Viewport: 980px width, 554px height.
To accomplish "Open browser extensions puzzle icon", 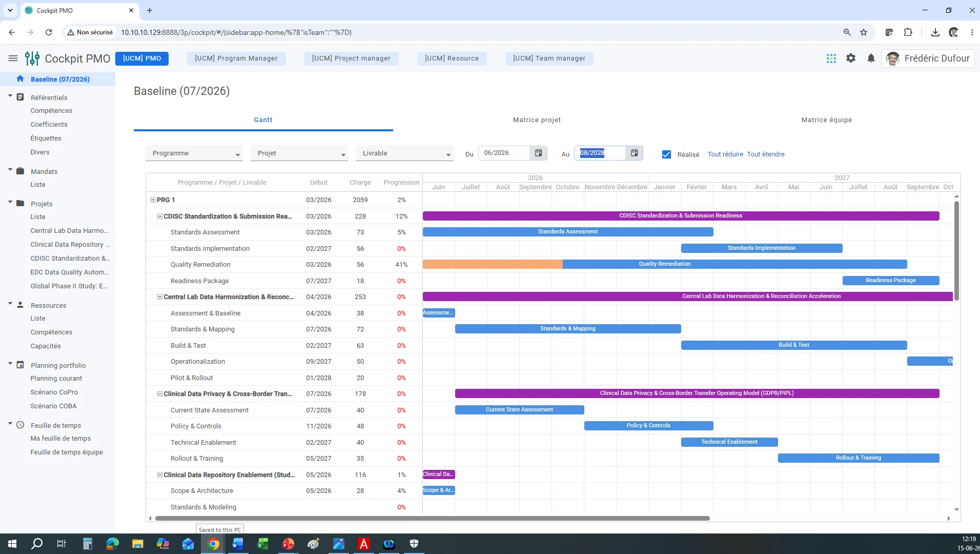I will pyautogui.click(x=908, y=32).
